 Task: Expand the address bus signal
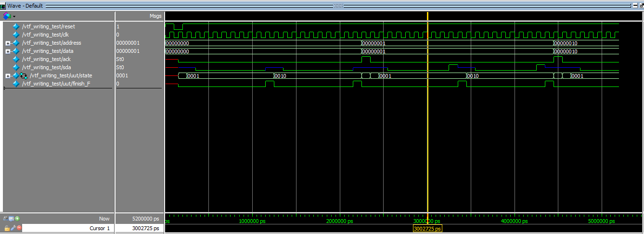8,43
